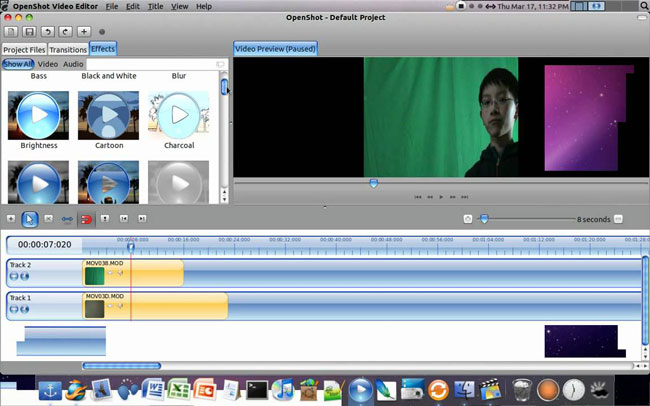Zoom in the timeline with right zoom icon
Viewport: 650px width, 406px height.
click(618, 219)
